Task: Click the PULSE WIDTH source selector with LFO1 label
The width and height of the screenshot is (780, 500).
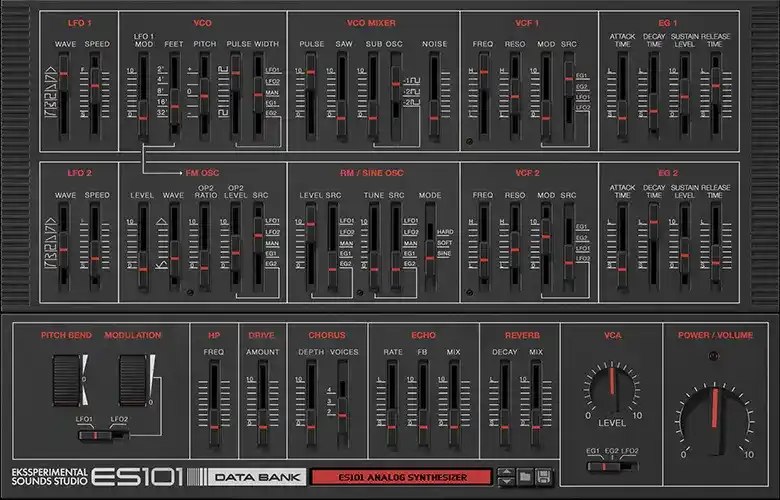Action: click(258, 96)
